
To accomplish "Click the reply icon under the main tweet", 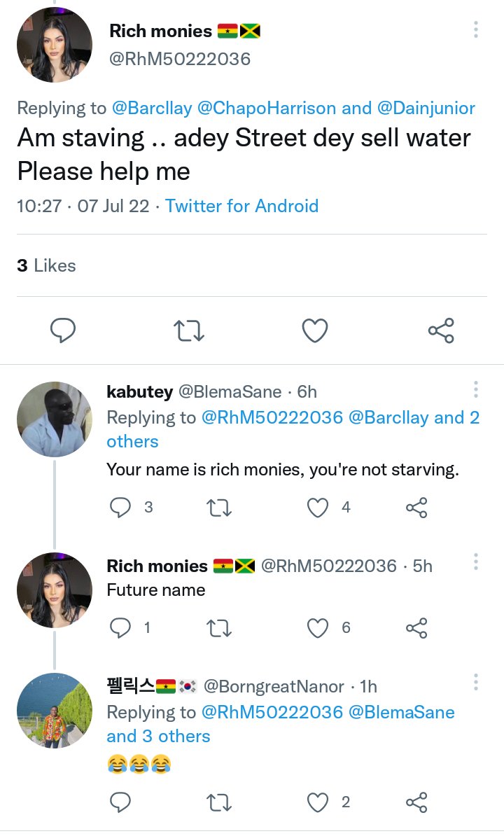I will click(x=63, y=330).
